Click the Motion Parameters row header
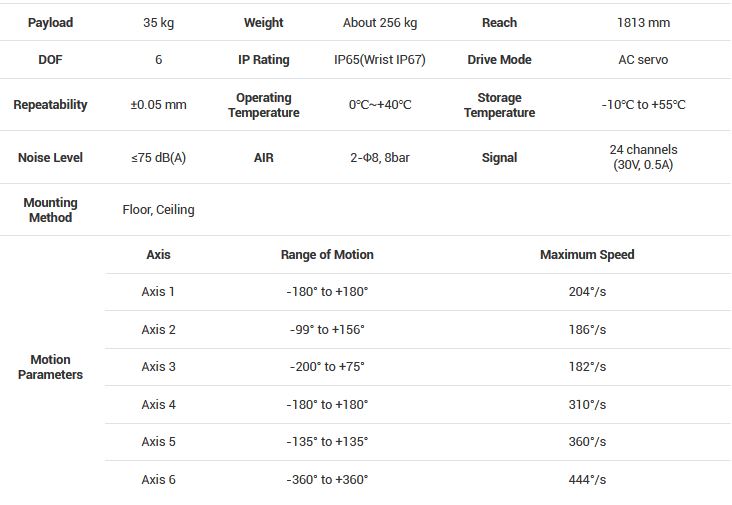 (50, 367)
